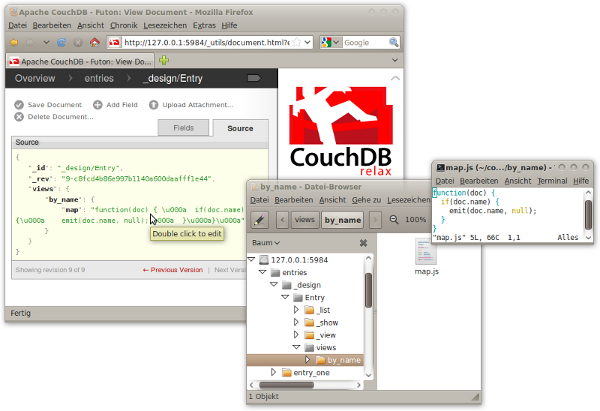Image resolution: width=600 pixels, height=411 pixels.
Task: Close the Baum side pane
Action: click(x=364, y=243)
